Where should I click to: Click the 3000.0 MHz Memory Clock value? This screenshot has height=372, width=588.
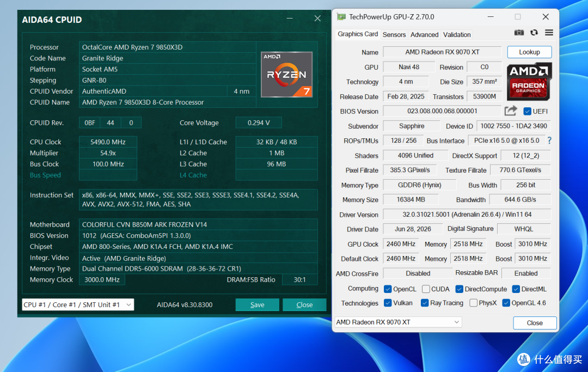coord(102,280)
